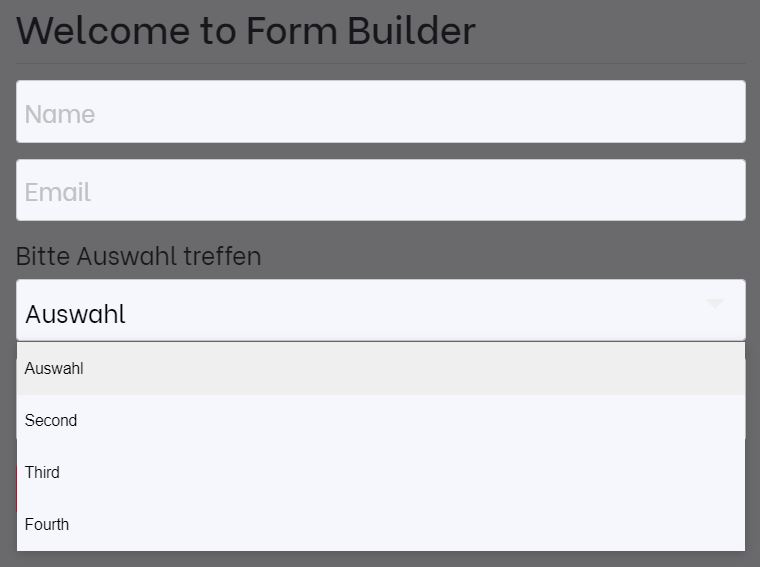Select the highlighted "Auswahl" list option
The image size is (760, 567).
click(380, 369)
